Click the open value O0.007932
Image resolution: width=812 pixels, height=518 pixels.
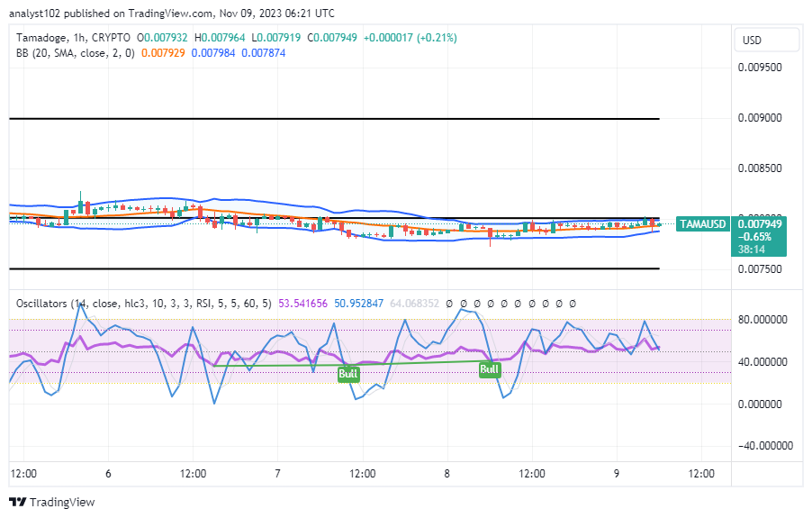point(162,38)
